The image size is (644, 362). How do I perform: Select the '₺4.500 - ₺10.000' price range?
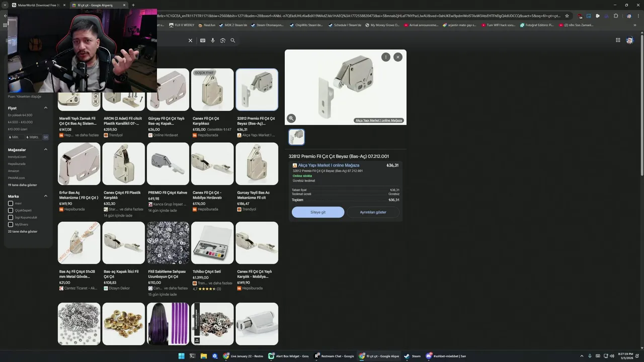[x=20, y=122]
